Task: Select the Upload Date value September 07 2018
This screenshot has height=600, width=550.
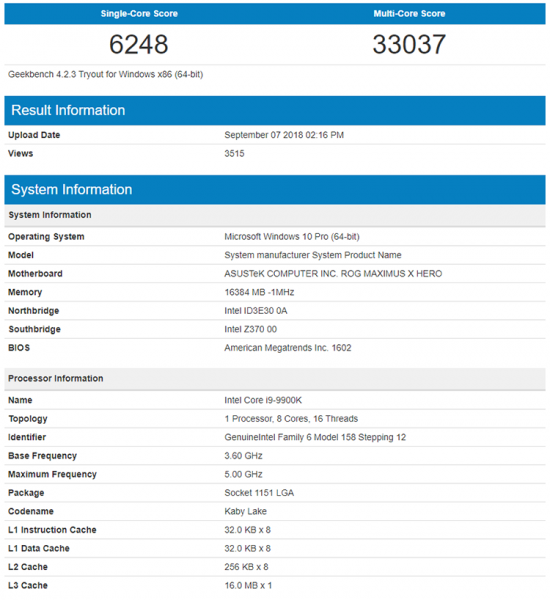Action: tap(284, 135)
